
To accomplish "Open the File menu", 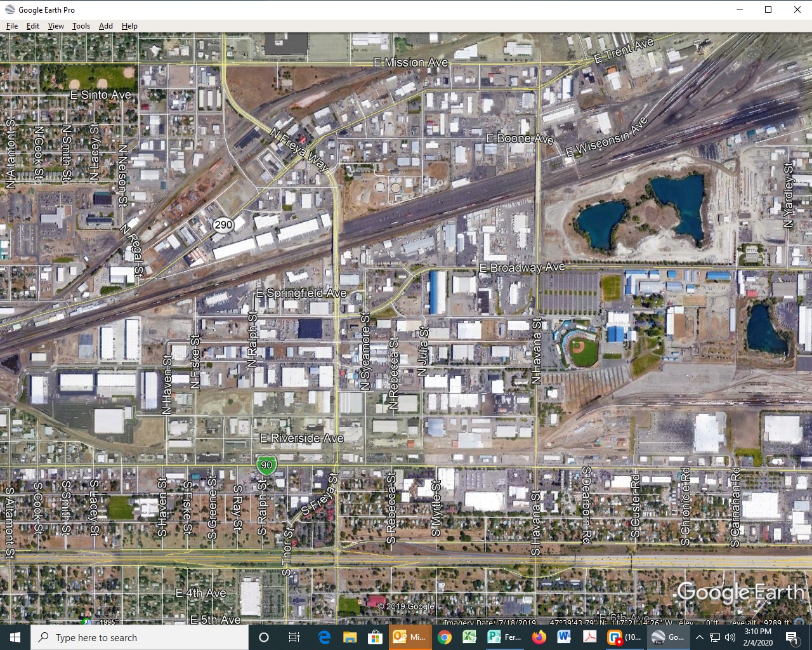I will point(12,26).
